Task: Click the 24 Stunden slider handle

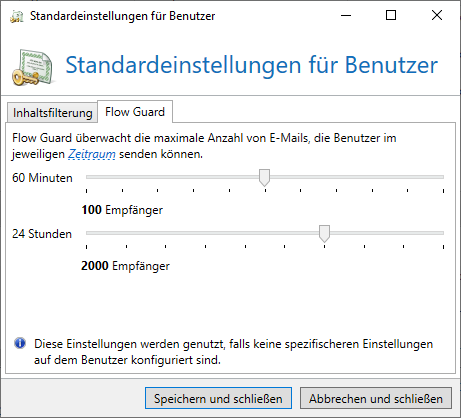Action: pos(324,233)
